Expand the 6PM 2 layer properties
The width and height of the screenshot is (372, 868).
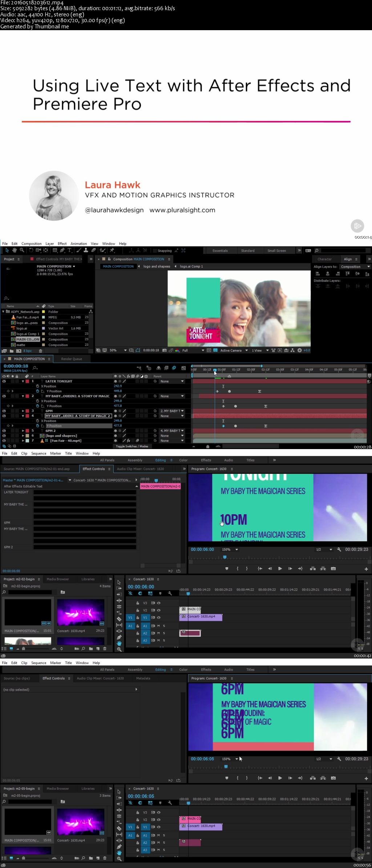click(23, 431)
